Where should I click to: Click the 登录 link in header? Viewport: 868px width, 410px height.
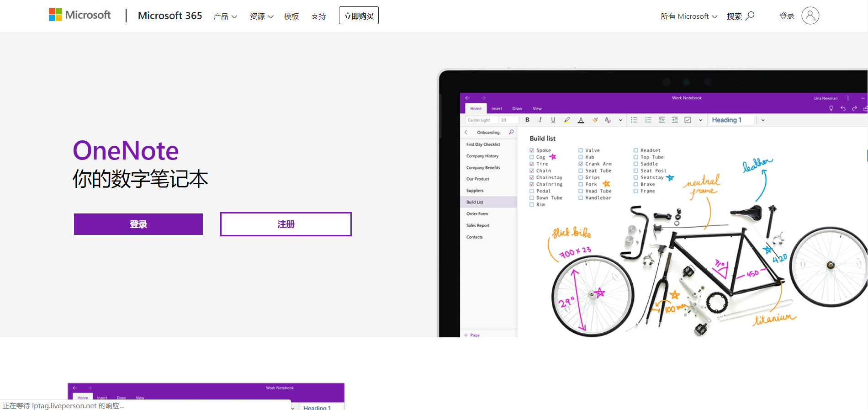click(x=787, y=16)
